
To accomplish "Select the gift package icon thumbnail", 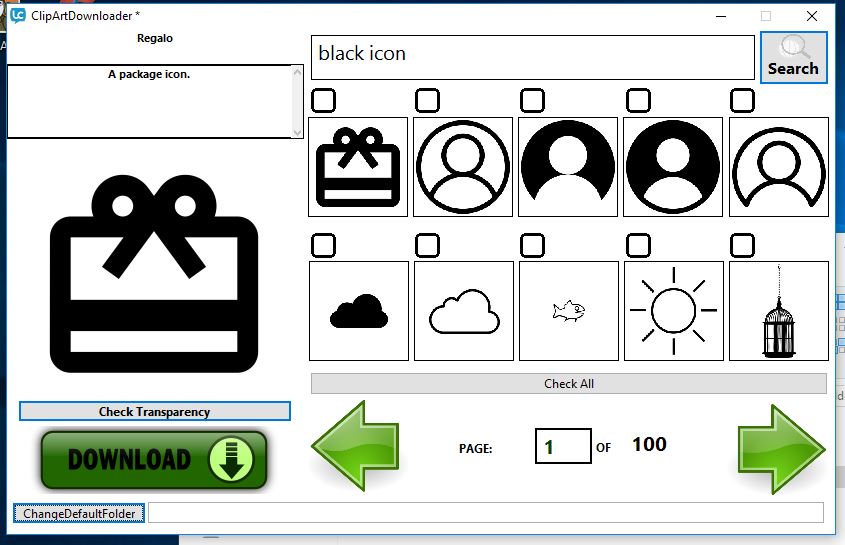I will [x=358, y=167].
